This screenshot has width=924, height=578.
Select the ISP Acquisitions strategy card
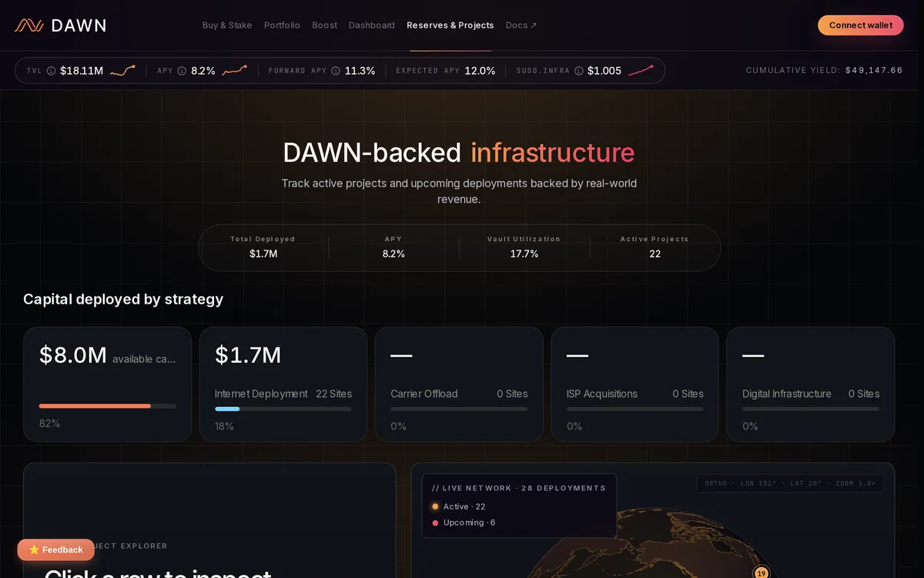click(635, 385)
